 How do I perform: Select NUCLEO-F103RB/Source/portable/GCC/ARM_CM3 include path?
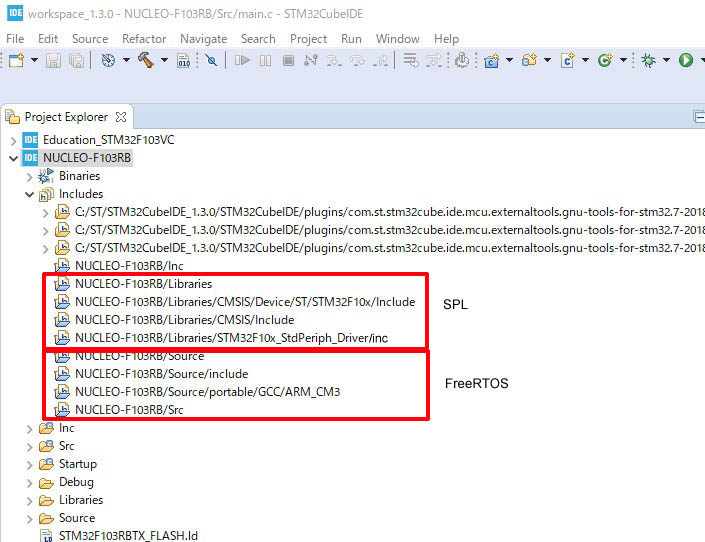coord(207,392)
